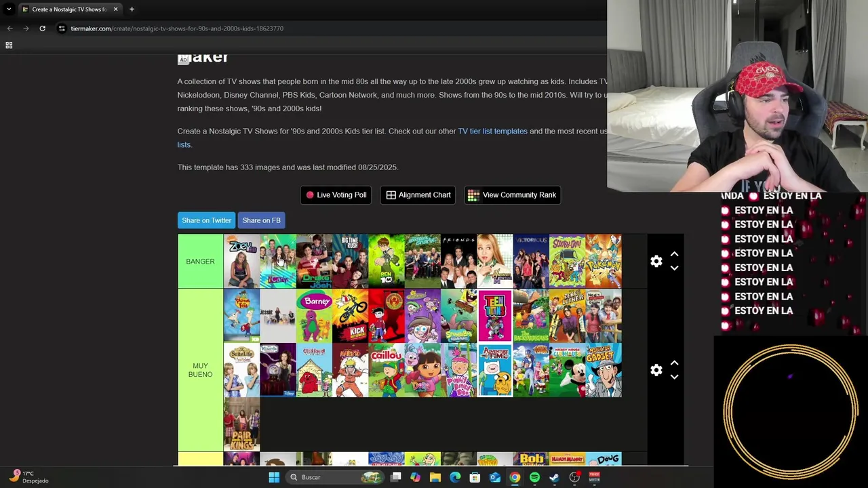Select the Adventure Time poster
868x488 pixels.
(x=495, y=370)
